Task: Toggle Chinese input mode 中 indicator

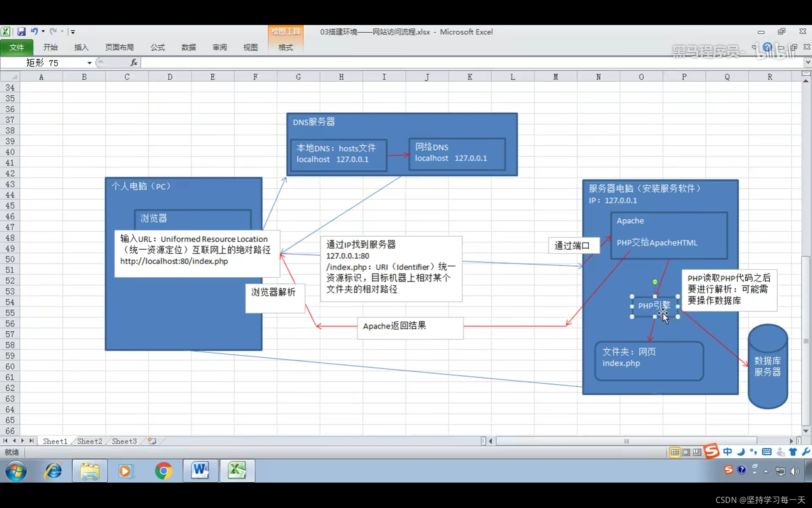Action: (727, 452)
